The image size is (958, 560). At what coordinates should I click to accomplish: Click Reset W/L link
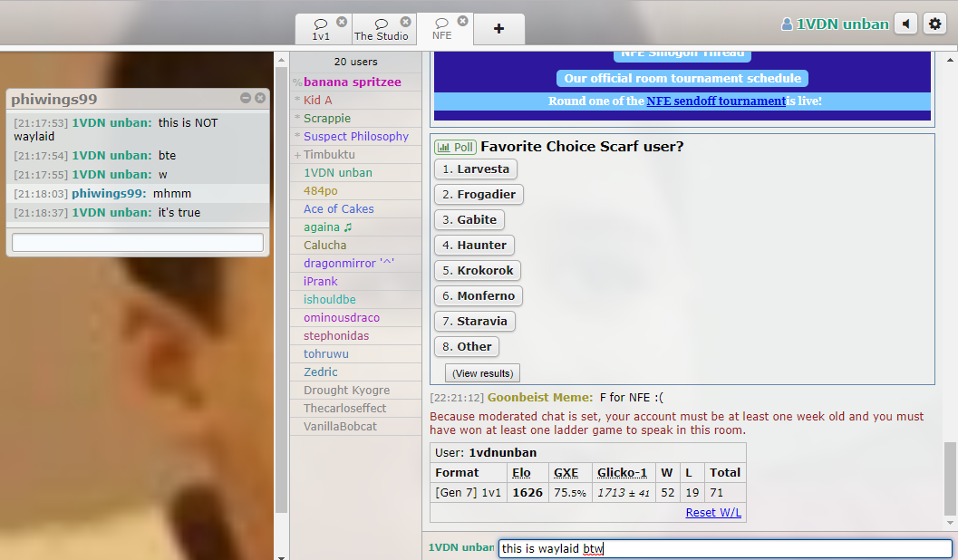pos(713,513)
